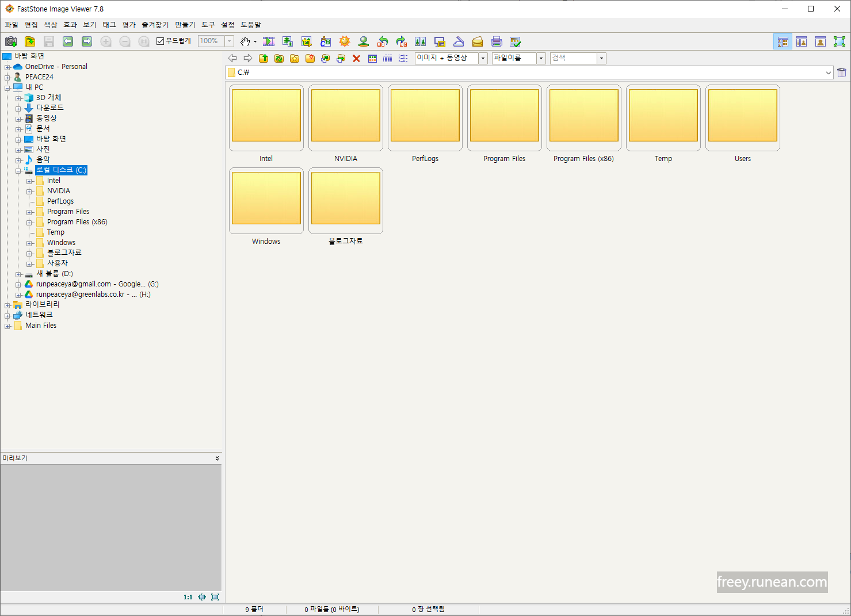Image resolution: width=851 pixels, height=616 pixels.
Task: Click the resize image trees icon
Action: [288, 41]
